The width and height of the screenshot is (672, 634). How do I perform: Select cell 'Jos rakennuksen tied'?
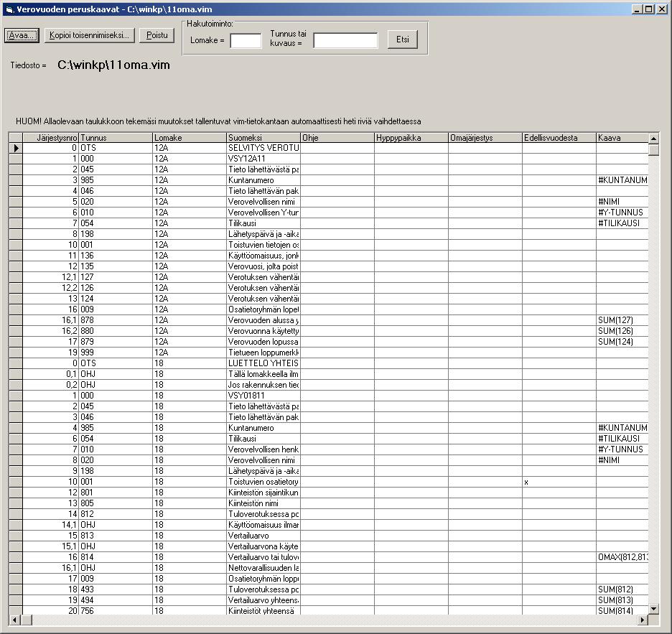(263, 385)
